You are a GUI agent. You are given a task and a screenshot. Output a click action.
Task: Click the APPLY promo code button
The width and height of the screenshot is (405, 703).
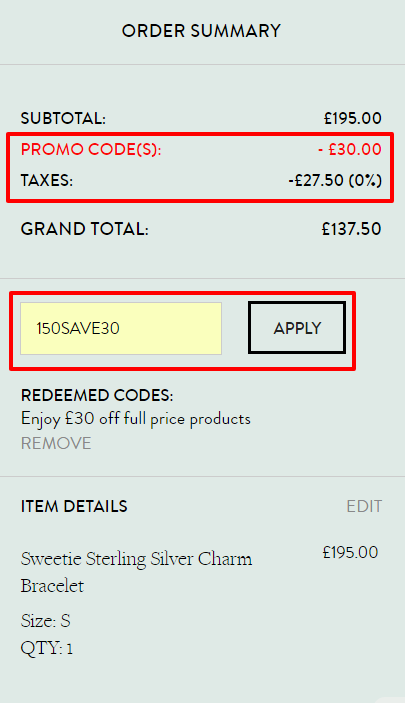(x=297, y=328)
